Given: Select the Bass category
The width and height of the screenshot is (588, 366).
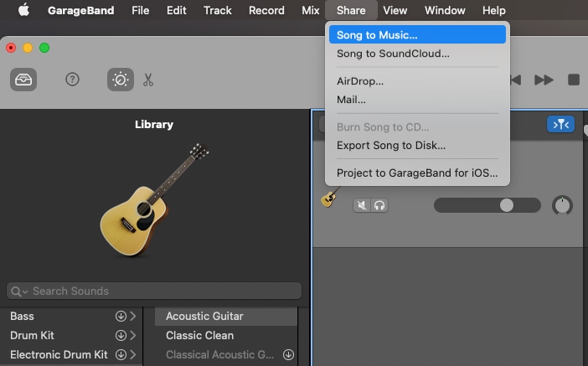Looking at the screenshot, I should [x=22, y=316].
